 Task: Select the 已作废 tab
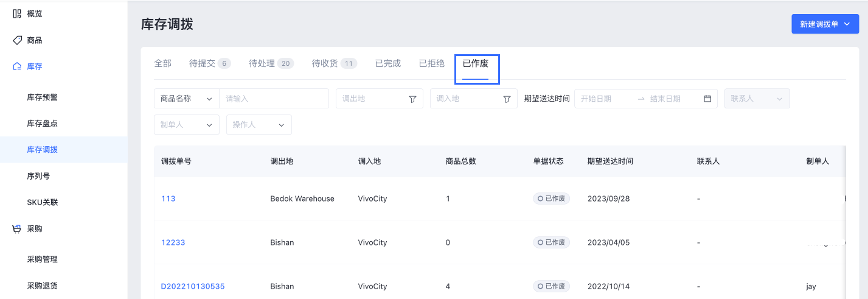(476, 63)
